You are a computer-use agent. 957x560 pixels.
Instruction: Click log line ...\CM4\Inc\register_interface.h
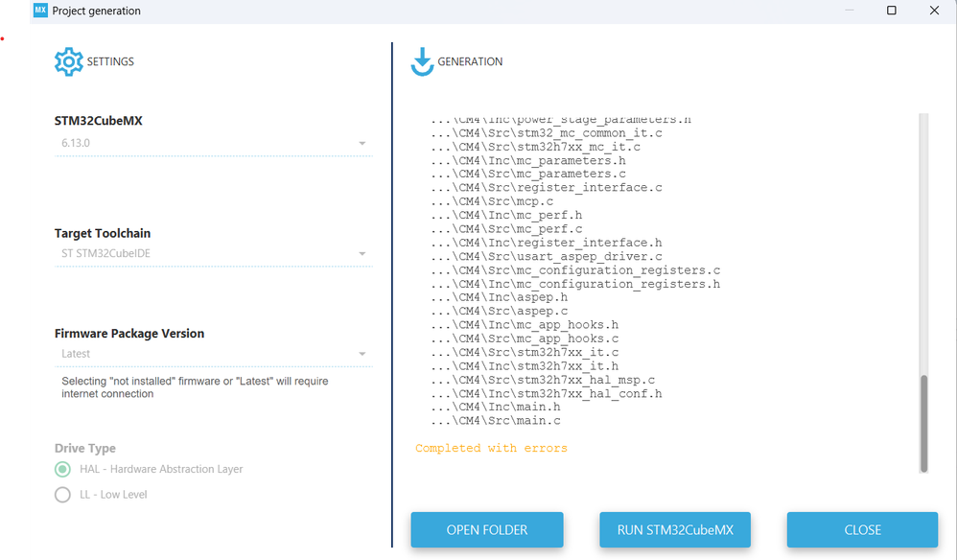point(547,243)
